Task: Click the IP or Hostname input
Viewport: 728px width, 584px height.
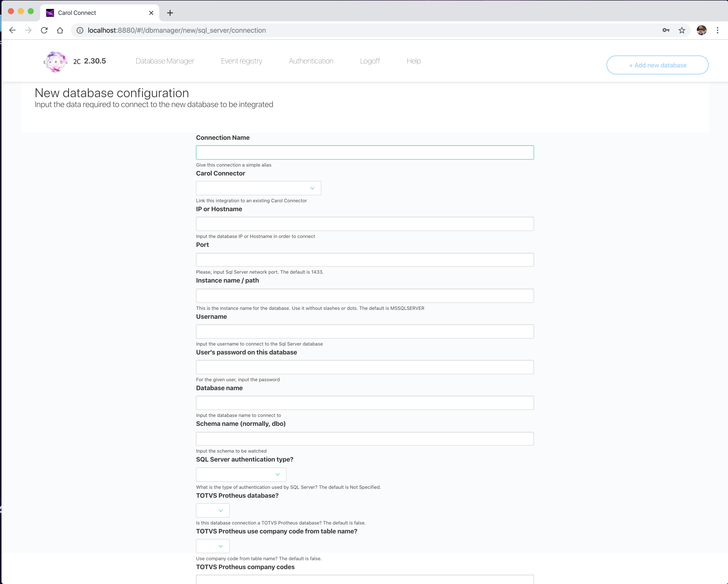Action: click(365, 224)
